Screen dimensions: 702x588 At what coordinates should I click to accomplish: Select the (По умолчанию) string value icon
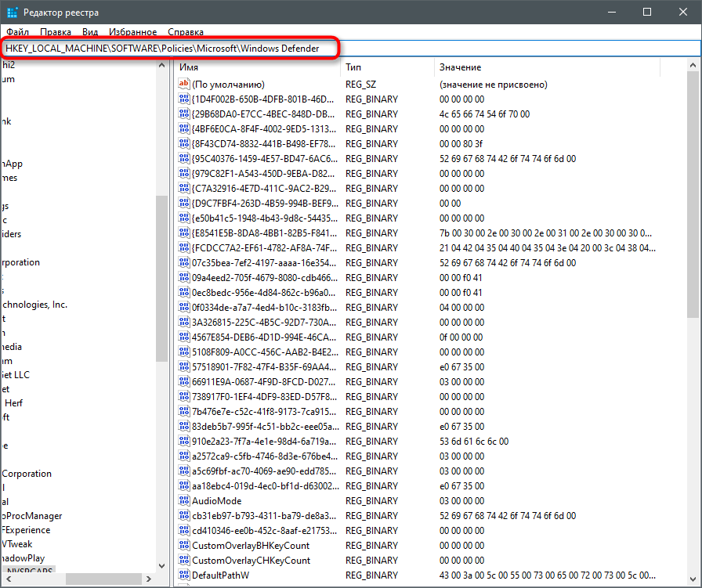coord(183,84)
